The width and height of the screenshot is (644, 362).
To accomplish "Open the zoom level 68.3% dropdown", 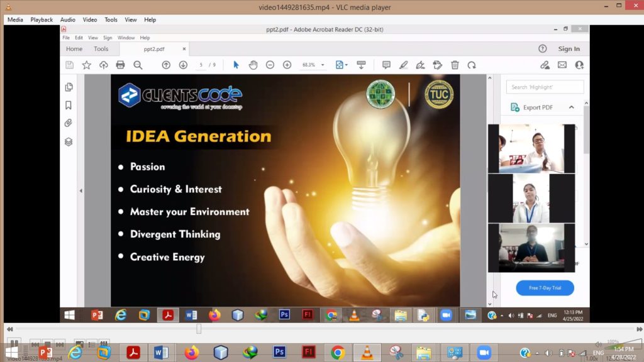I will pos(323,65).
